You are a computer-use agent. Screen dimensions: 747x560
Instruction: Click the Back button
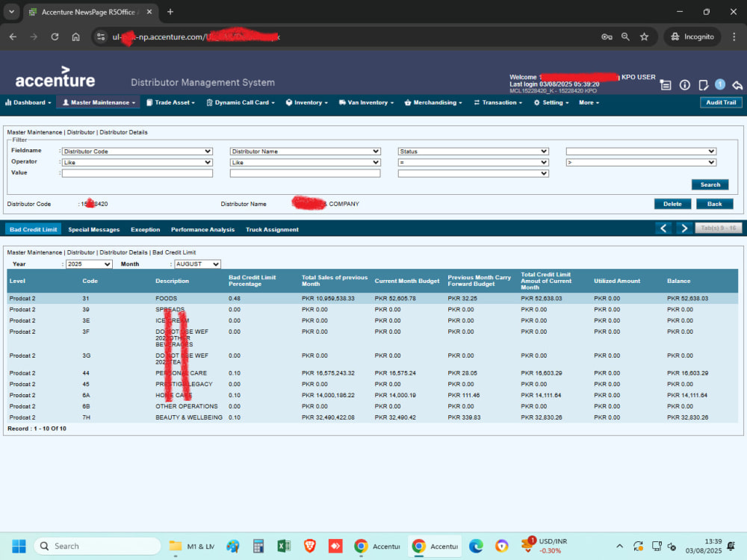[714, 204]
